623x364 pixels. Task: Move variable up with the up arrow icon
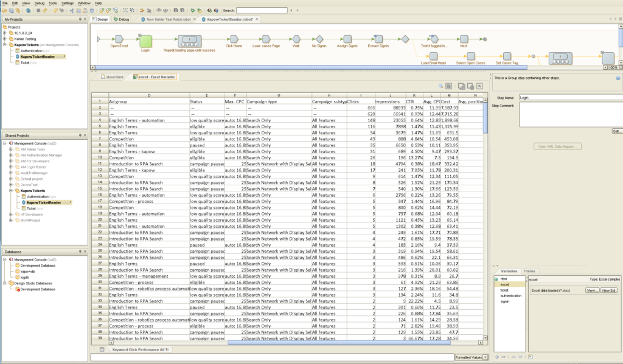513,357
